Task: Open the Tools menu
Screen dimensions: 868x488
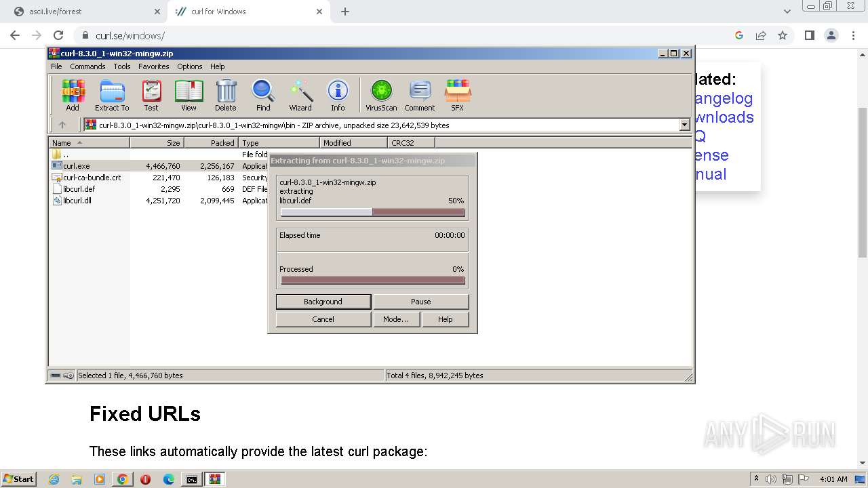Action: (122, 66)
